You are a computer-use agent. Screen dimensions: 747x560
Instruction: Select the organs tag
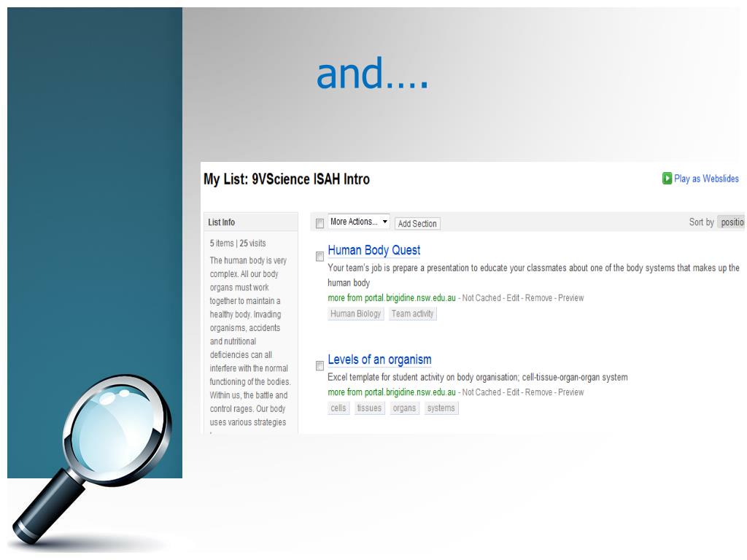(404, 408)
